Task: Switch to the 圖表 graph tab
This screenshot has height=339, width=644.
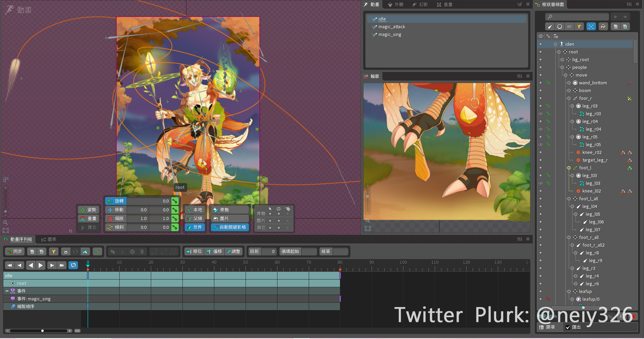Action: coord(49,239)
